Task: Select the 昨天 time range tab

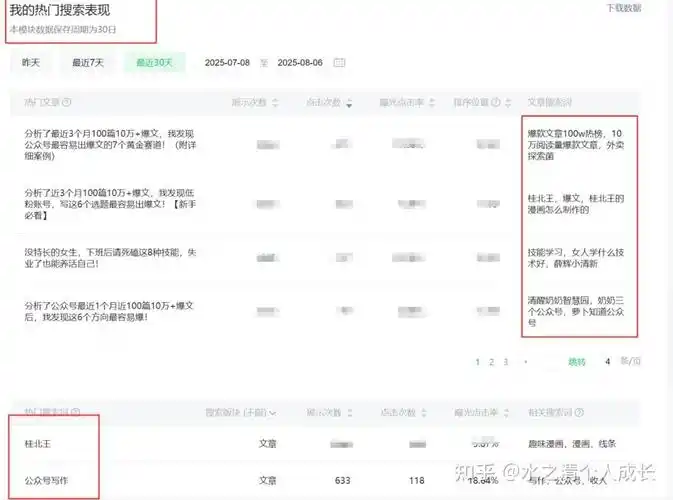Action: tap(31, 63)
